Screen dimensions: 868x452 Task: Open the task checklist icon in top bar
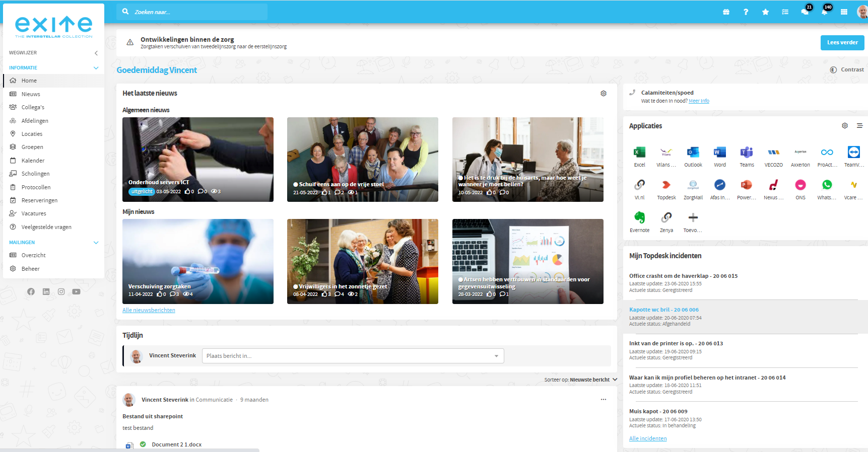tap(785, 12)
